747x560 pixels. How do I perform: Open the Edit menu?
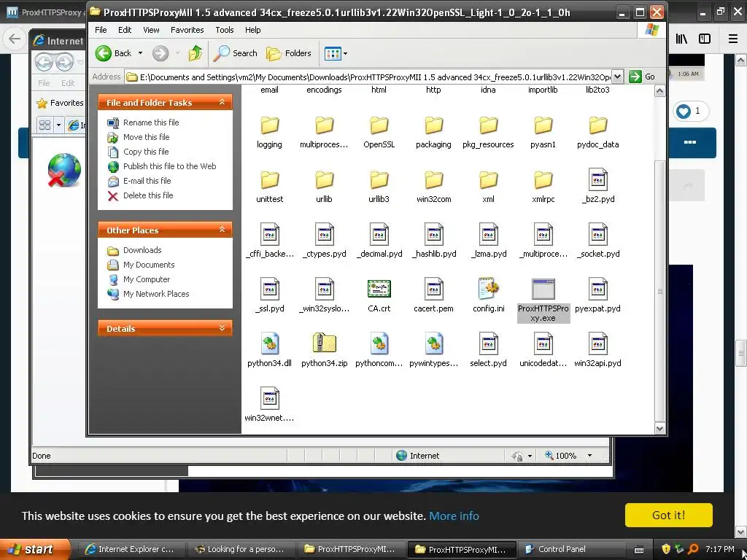pyautogui.click(x=125, y=30)
